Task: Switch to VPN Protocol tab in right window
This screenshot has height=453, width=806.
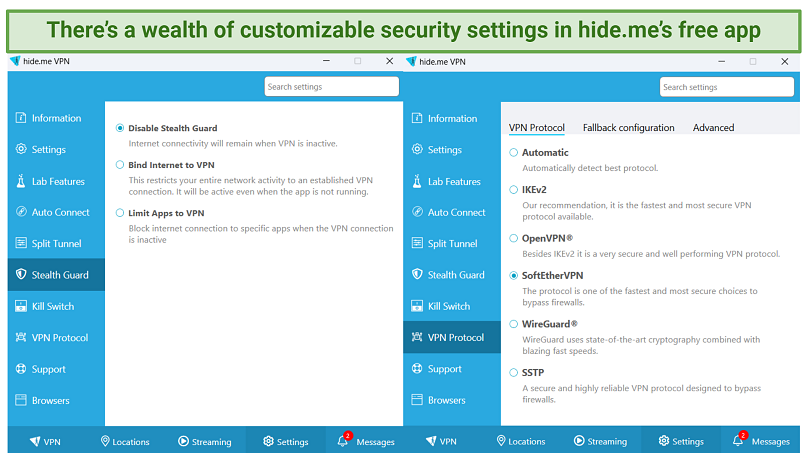Action: [537, 128]
